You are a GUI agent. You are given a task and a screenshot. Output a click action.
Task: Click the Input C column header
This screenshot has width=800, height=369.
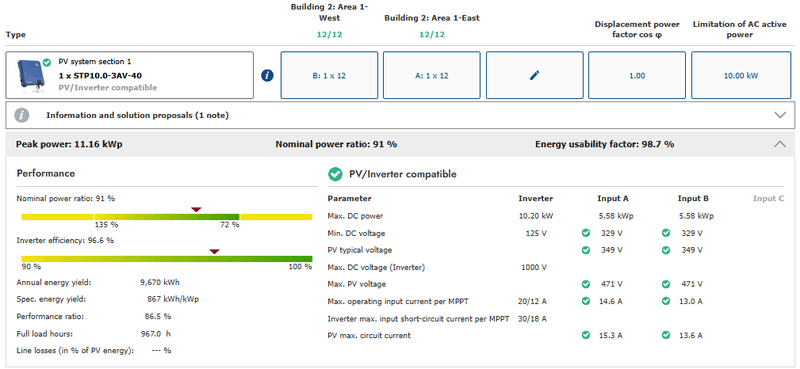tap(768, 199)
